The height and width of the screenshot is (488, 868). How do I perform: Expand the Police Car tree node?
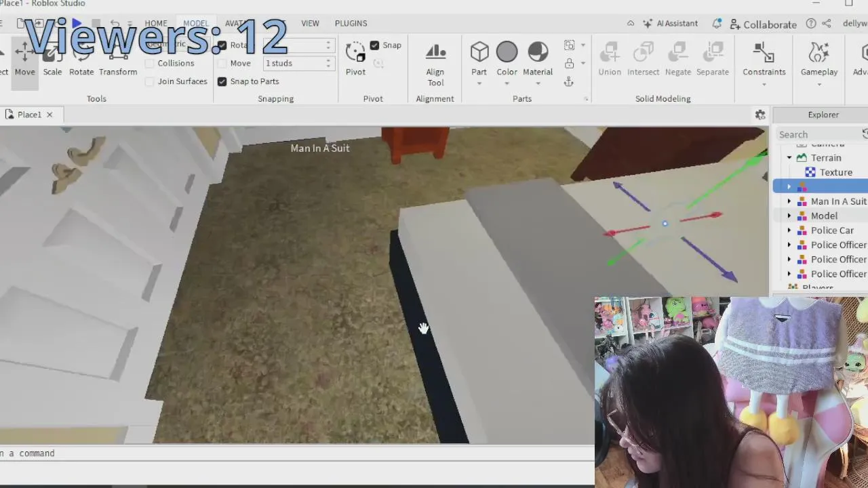point(789,230)
